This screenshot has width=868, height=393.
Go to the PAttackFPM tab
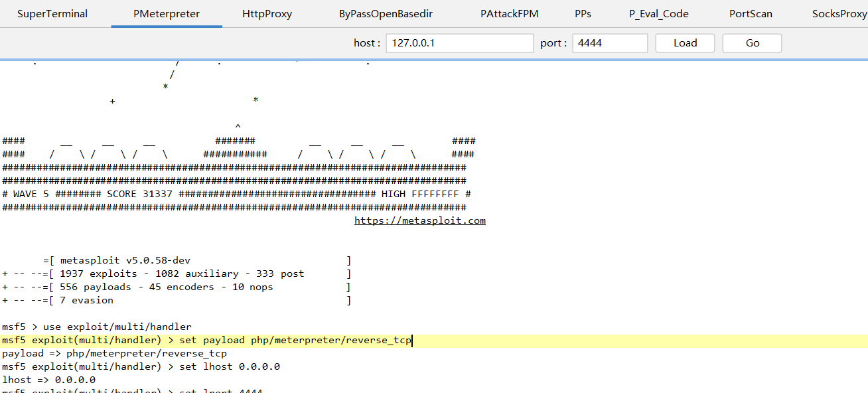(x=510, y=13)
